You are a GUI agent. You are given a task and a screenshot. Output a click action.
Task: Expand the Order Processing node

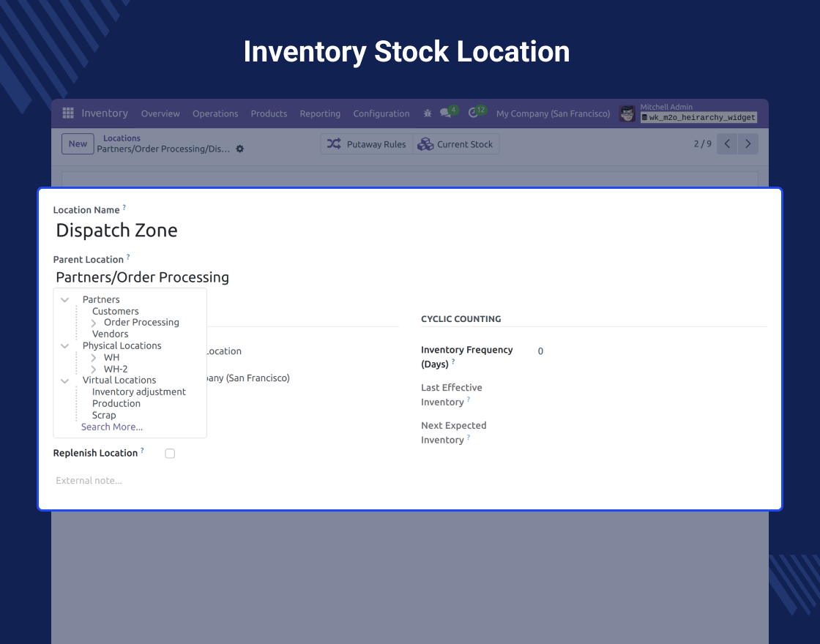[94, 323]
